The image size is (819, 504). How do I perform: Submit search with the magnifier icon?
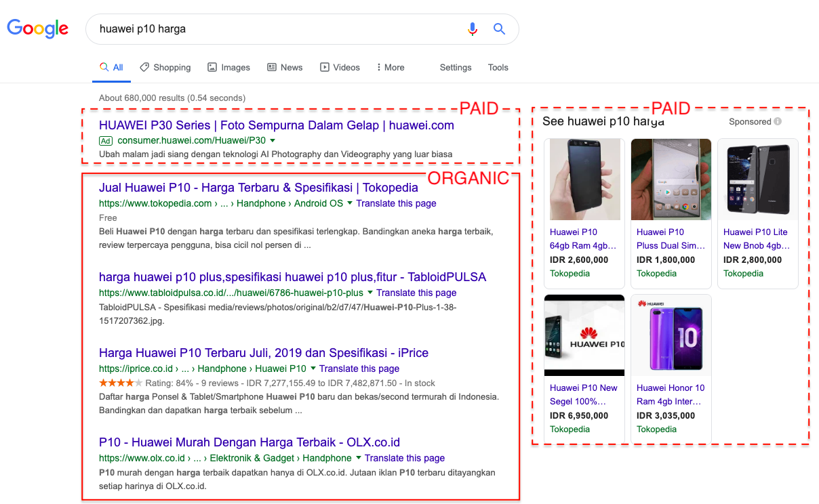(x=499, y=29)
